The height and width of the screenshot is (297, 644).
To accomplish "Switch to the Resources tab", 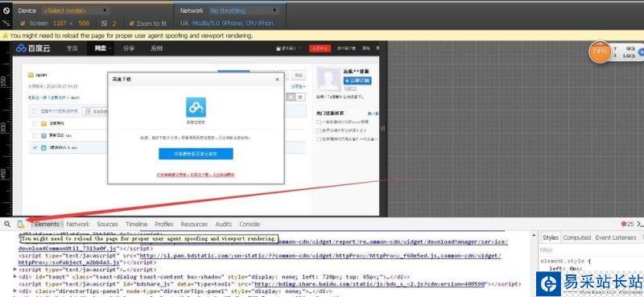I will [x=194, y=224].
